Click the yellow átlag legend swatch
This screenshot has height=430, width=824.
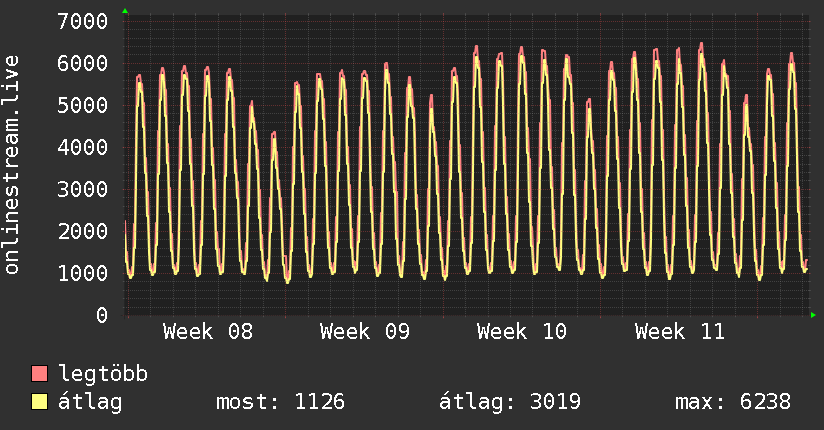pyautogui.click(x=40, y=402)
